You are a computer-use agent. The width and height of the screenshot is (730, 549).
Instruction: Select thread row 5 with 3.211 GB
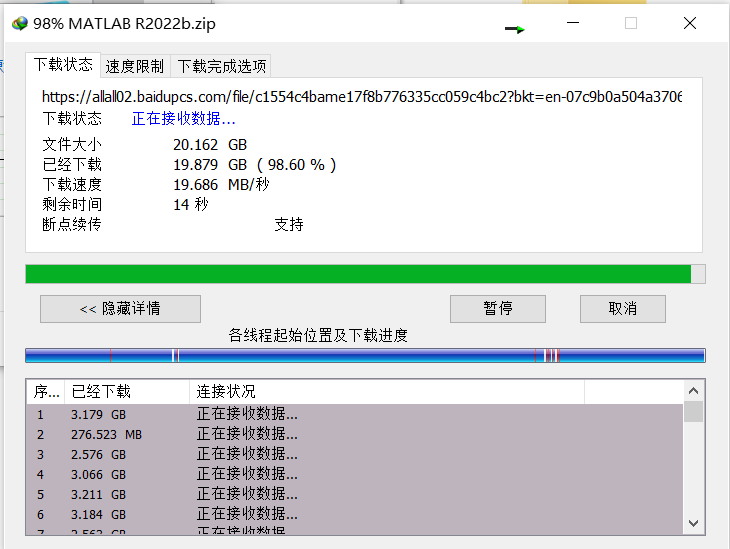(355, 495)
